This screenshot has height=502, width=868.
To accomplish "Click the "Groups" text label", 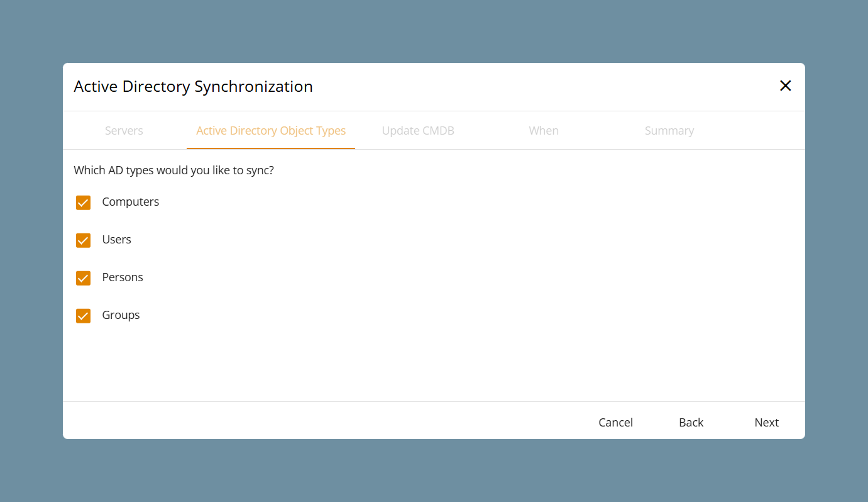I will click(x=121, y=315).
